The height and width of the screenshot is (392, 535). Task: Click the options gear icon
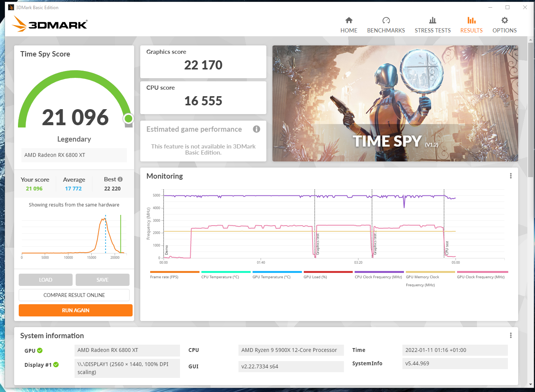[505, 20]
